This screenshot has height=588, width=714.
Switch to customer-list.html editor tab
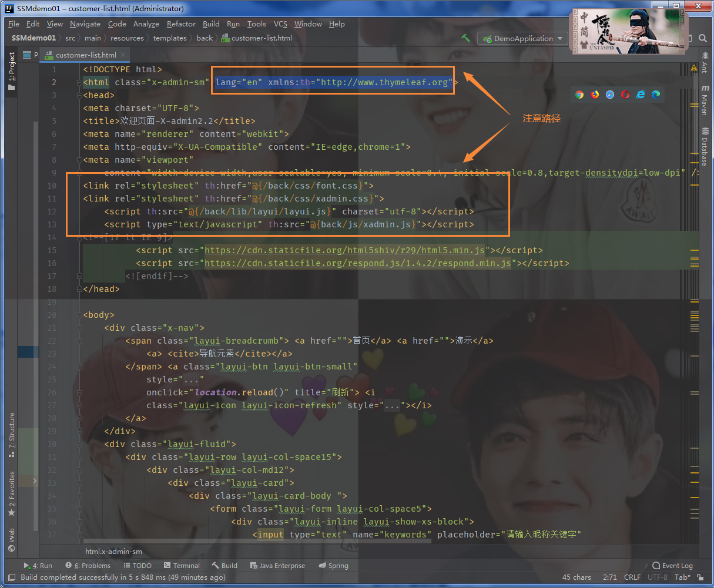click(x=86, y=55)
